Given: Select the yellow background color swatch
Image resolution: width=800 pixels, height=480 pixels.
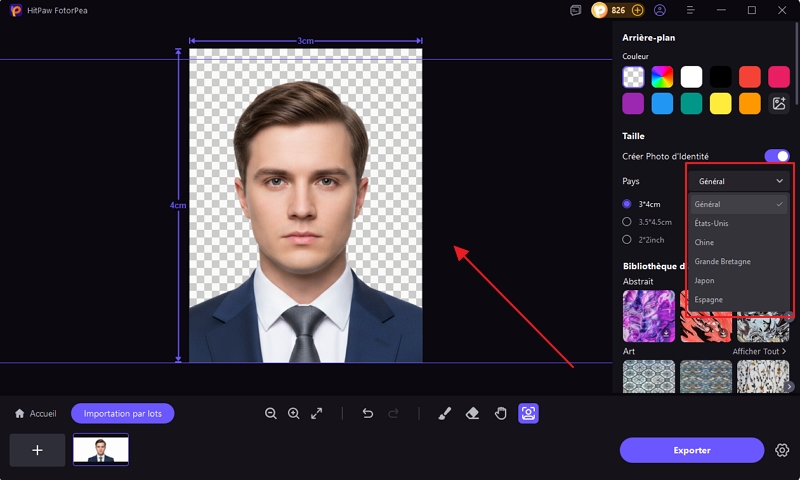Looking at the screenshot, I should (x=720, y=104).
